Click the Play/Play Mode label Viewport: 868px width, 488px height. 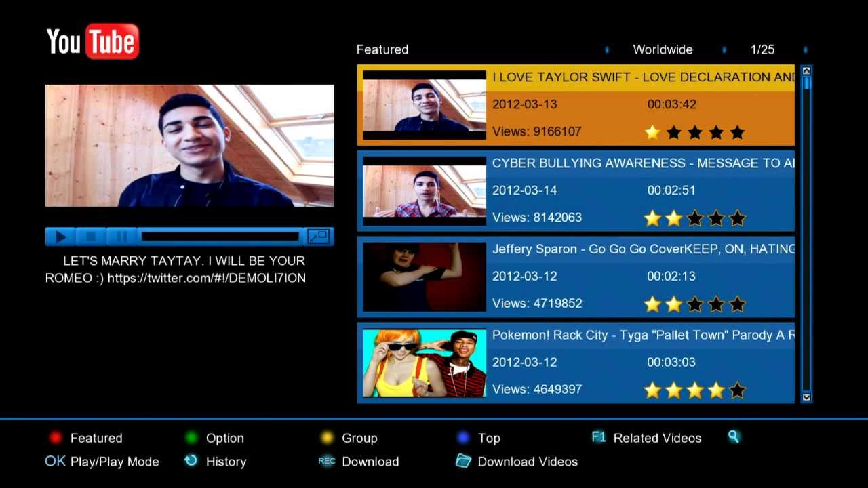[x=115, y=462]
